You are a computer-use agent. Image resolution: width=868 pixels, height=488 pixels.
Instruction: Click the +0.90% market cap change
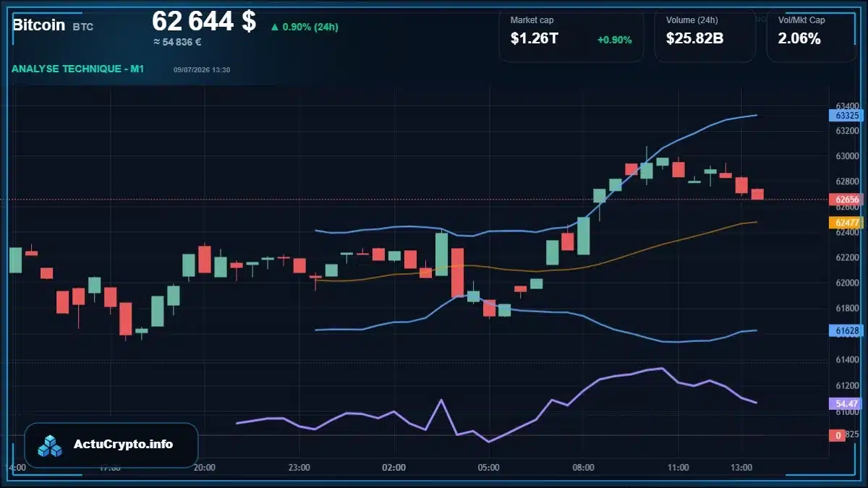click(614, 40)
